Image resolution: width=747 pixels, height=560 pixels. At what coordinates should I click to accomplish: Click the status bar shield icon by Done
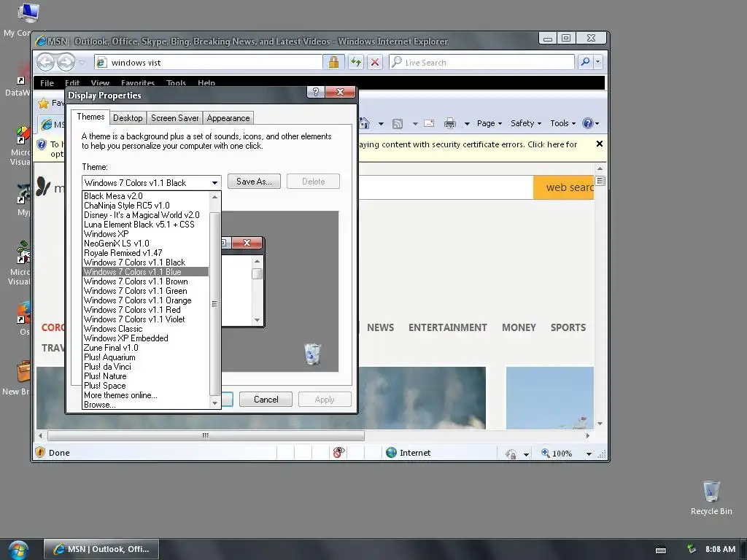point(41,452)
